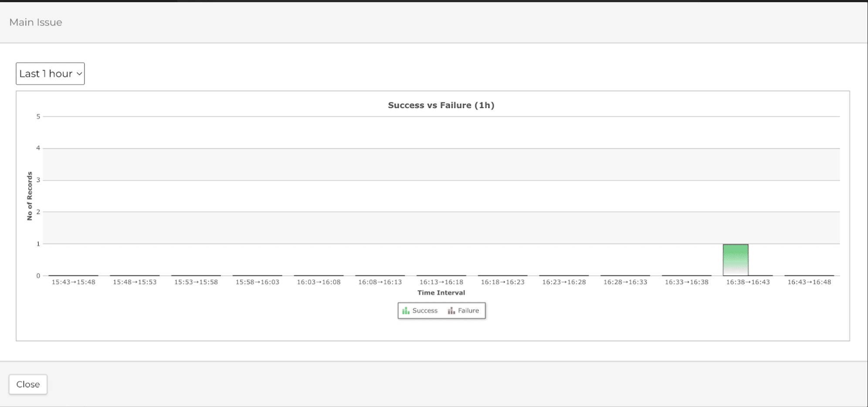The height and width of the screenshot is (407, 868).
Task: Select the 15:58→16:03 interval label
Action: [258, 282]
